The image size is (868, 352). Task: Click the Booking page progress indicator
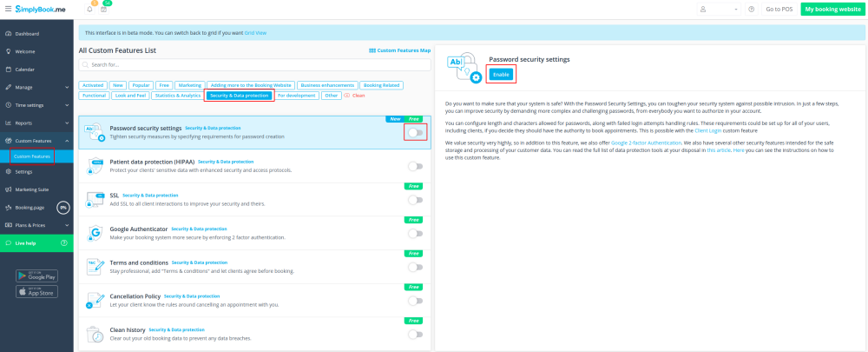point(62,208)
